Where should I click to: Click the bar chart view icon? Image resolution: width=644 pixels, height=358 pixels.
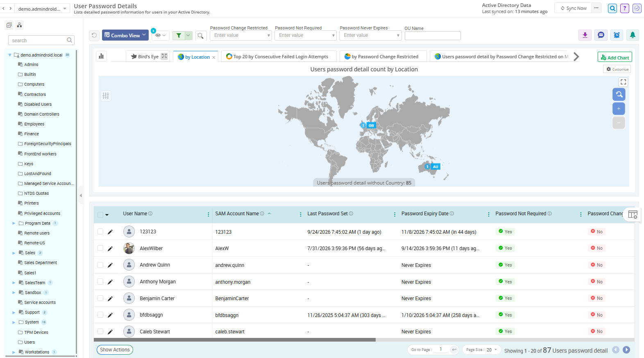pyautogui.click(x=101, y=56)
